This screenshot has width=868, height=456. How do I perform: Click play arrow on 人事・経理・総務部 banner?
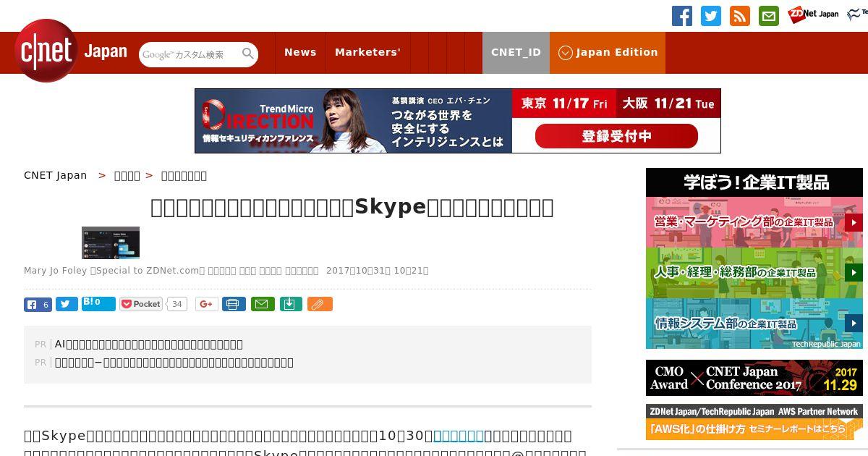click(x=854, y=273)
